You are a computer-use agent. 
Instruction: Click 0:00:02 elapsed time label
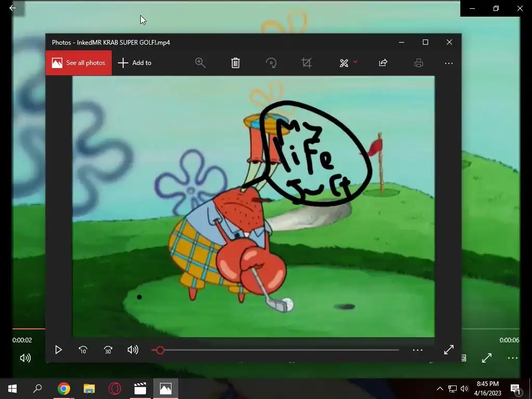pyautogui.click(x=22, y=340)
